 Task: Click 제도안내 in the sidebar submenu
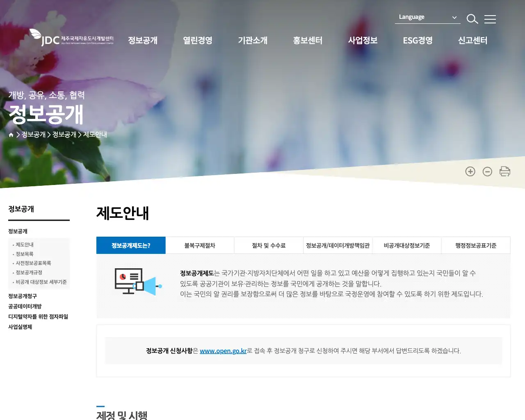click(25, 244)
